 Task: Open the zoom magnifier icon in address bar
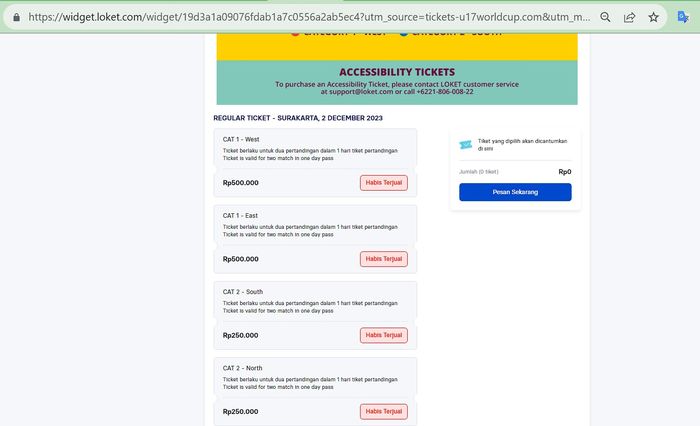606,17
